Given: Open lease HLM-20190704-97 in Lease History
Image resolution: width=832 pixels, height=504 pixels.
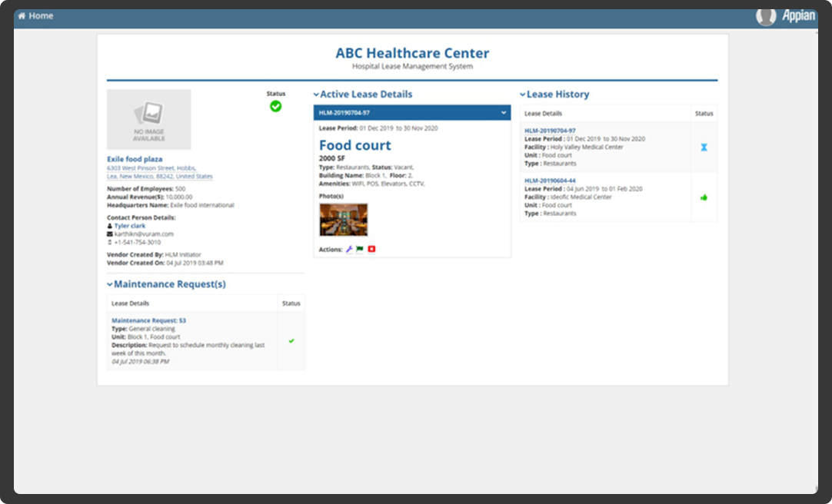Looking at the screenshot, I should (x=550, y=131).
